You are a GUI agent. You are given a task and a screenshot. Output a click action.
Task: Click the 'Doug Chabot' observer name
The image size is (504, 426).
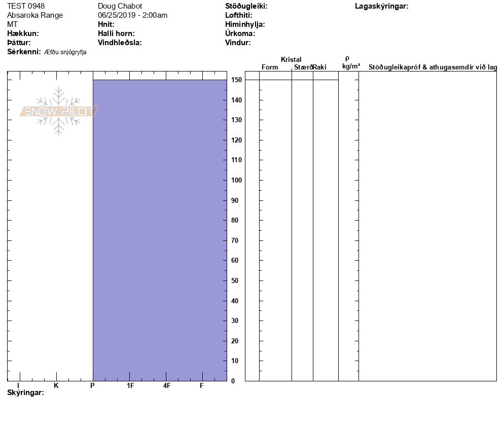pyautogui.click(x=120, y=6)
